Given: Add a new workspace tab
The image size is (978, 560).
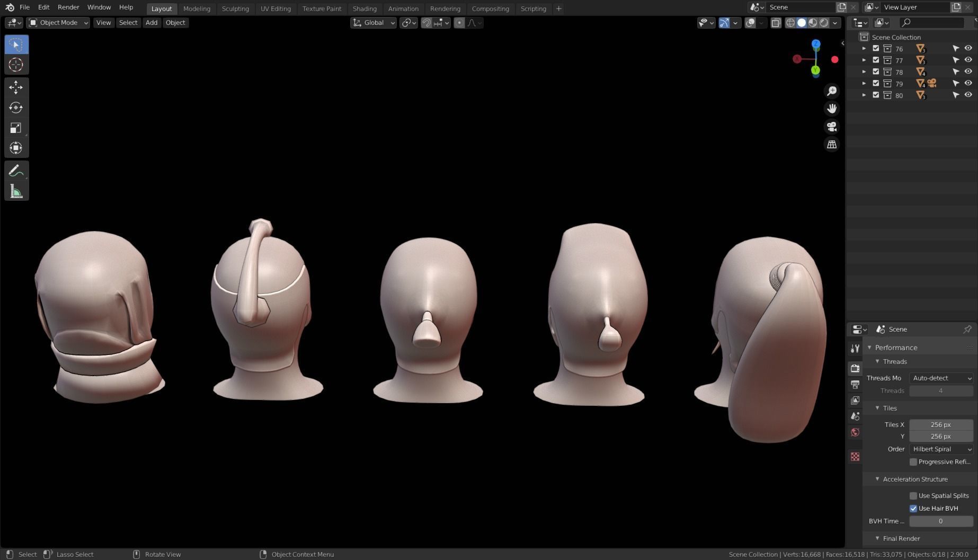Looking at the screenshot, I should [x=558, y=8].
